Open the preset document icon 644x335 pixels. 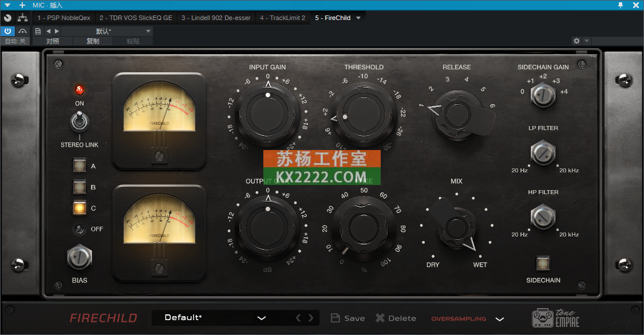coord(38,31)
